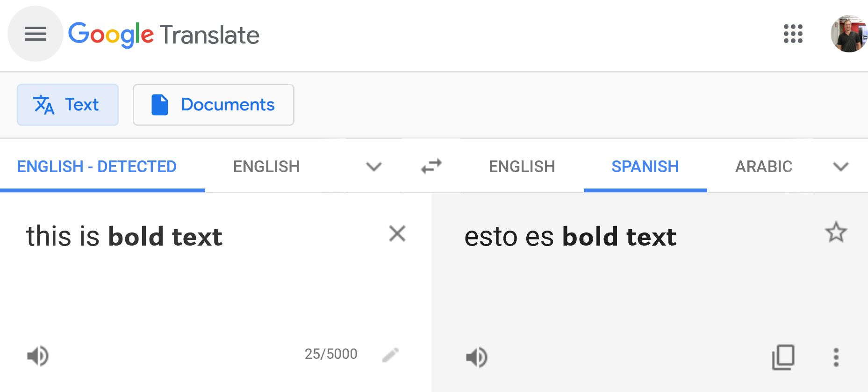Open the Google apps grid
The height and width of the screenshot is (392, 868).
click(793, 34)
